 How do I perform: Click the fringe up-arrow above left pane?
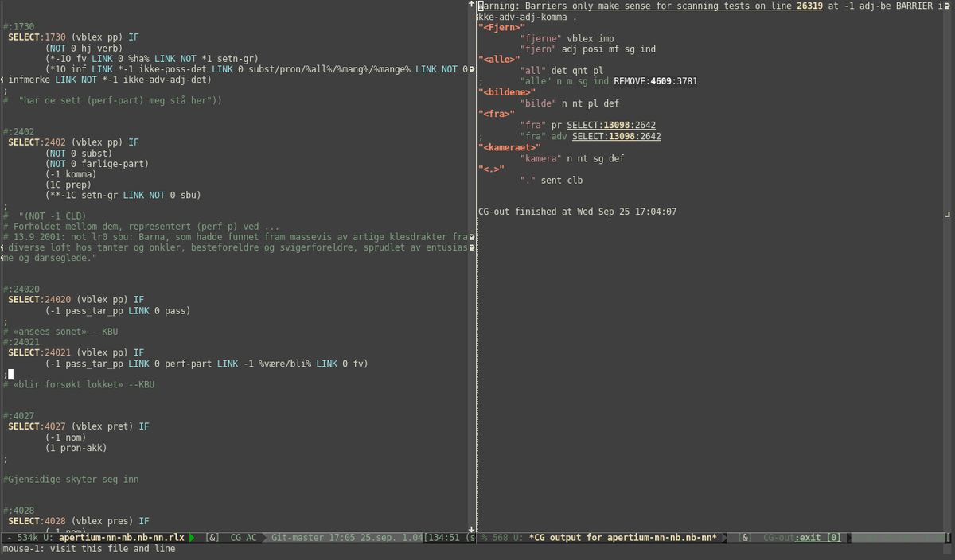(473, 4)
